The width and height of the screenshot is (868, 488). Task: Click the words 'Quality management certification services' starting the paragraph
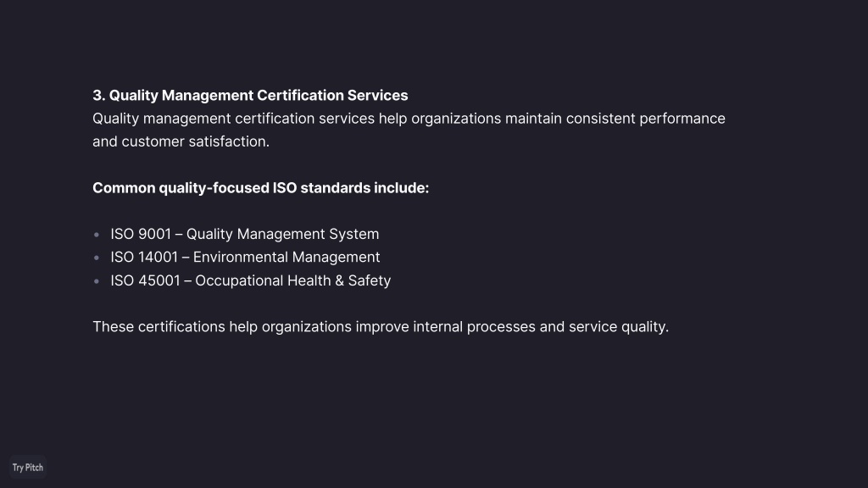pos(234,119)
